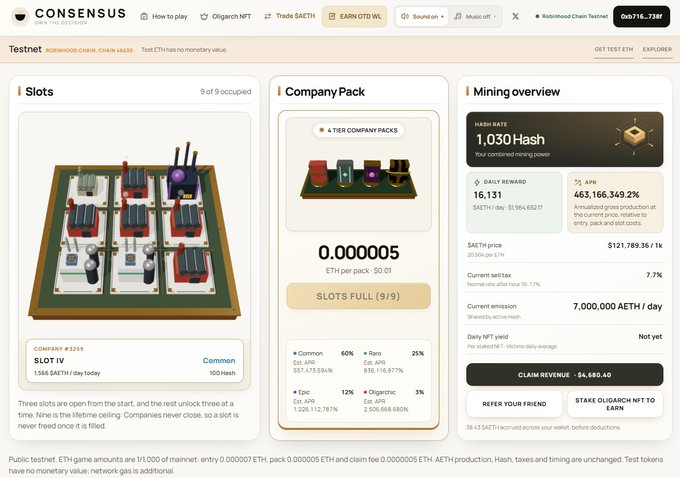Select the purple orb tower building
This screenshot has width=680, height=478.
[183, 177]
